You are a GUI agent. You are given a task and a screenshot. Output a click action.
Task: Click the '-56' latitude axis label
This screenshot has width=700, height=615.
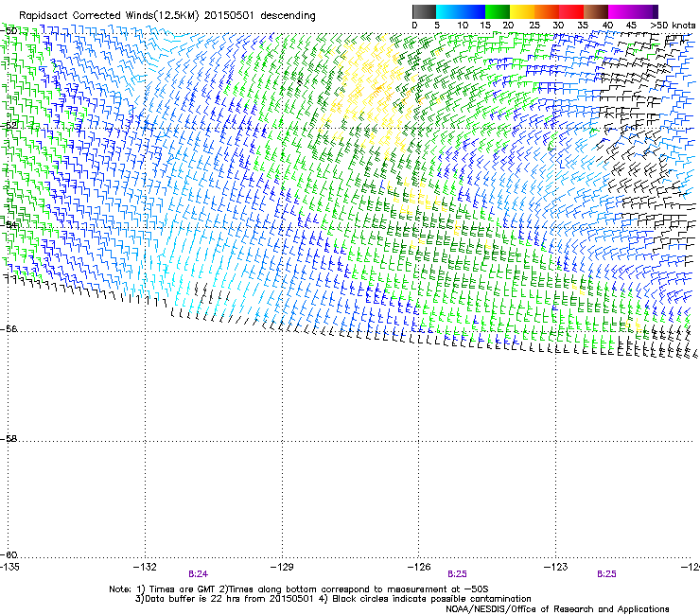pos(9,328)
